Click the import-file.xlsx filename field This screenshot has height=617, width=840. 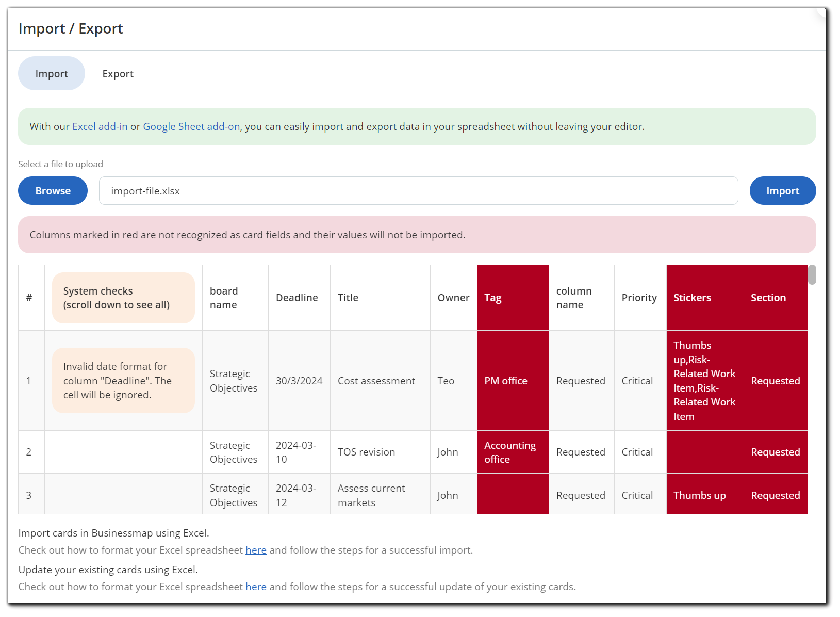418,191
